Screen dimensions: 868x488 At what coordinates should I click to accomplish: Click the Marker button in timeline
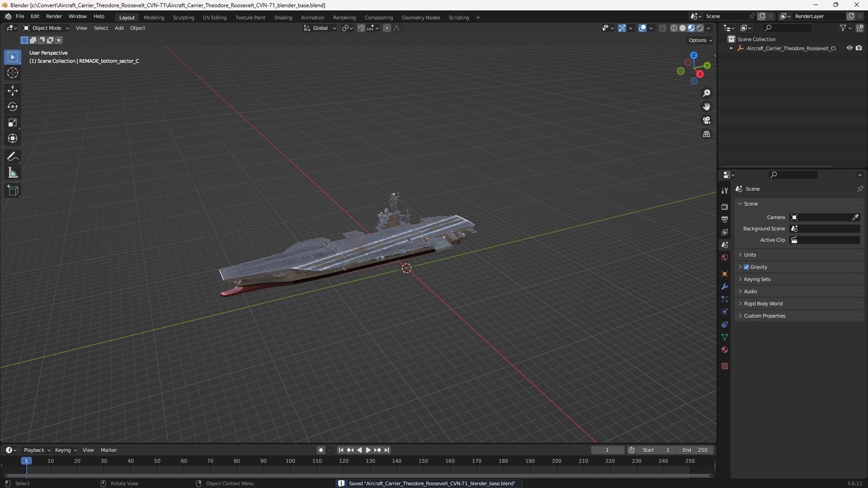coord(108,450)
